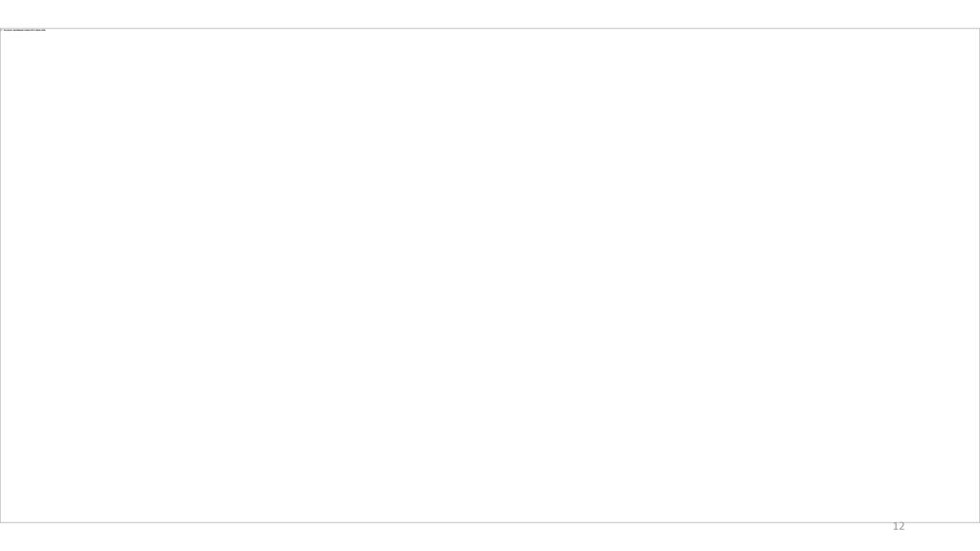Click the tiny error text in placeholder corner

coord(25,30)
